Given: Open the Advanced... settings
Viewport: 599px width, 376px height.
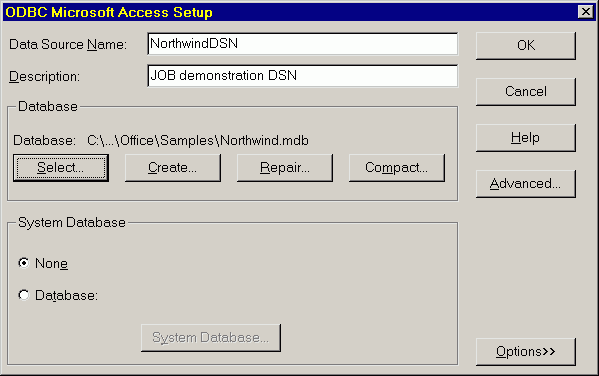Looking at the screenshot, I should 526,184.
